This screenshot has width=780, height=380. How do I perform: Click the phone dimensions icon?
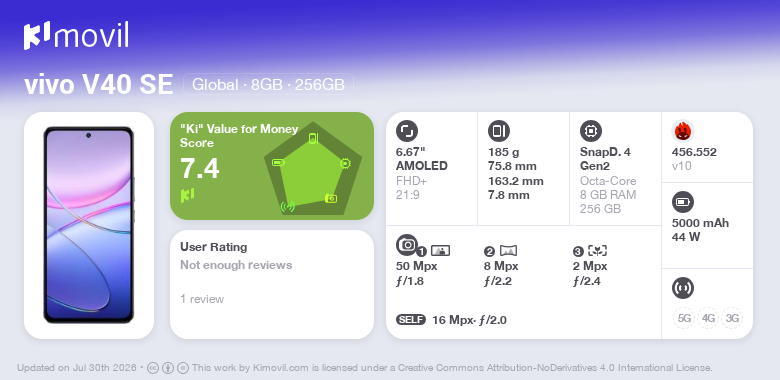499,131
